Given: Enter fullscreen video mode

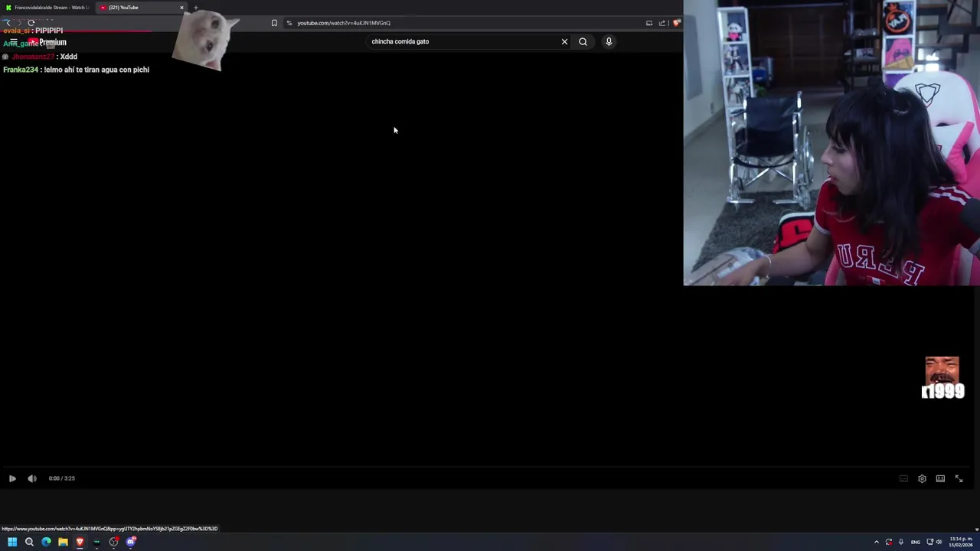Looking at the screenshot, I should pyautogui.click(x=959, y=478).
